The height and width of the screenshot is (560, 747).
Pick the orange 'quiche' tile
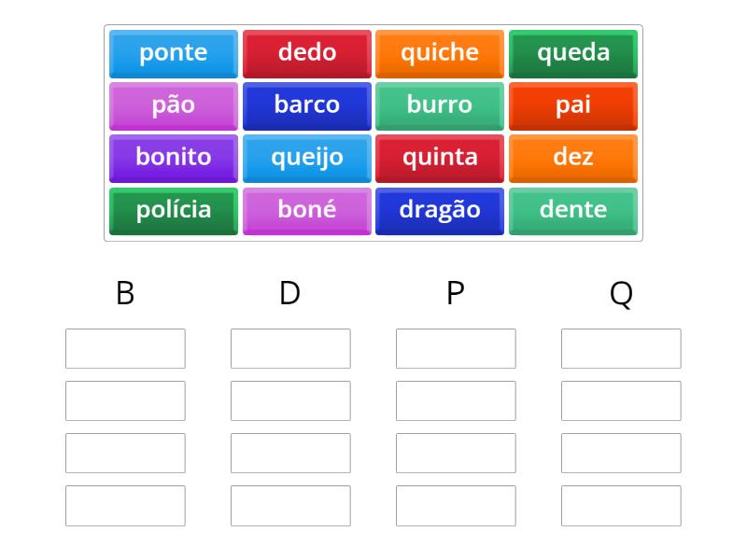pyautogui.click(x=440, y=53)
